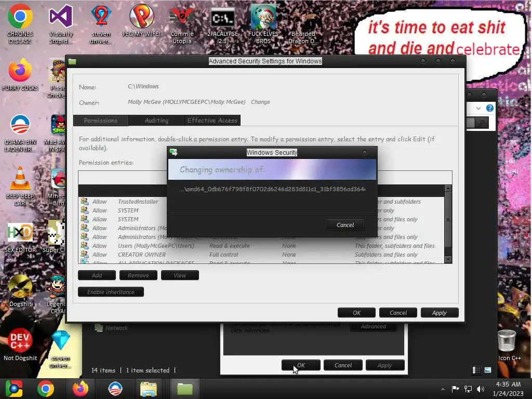
Task: Select the TrustedInstaller permission entry
Action: pyautogui.click(x=261, y=202)
